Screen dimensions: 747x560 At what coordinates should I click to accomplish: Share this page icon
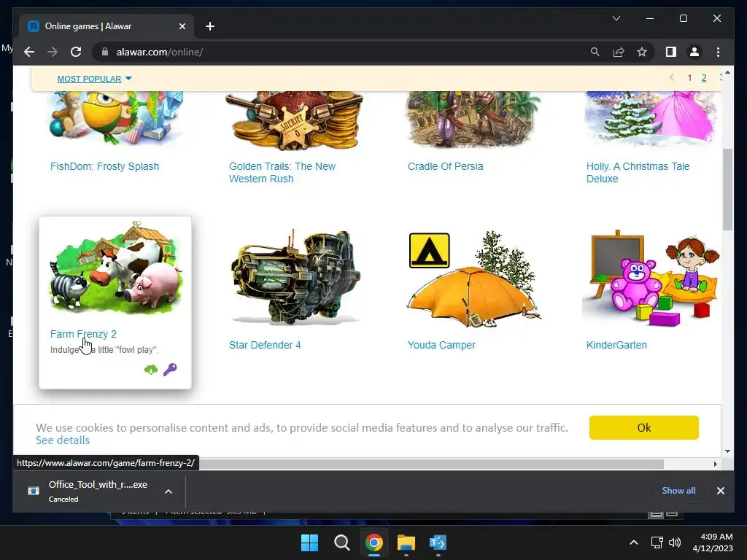[619, 52]
